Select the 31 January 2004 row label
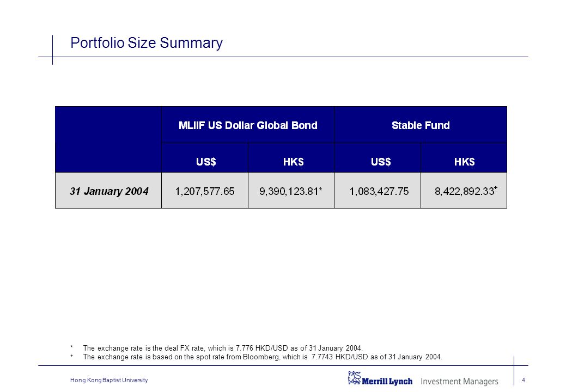 (109, 191)
